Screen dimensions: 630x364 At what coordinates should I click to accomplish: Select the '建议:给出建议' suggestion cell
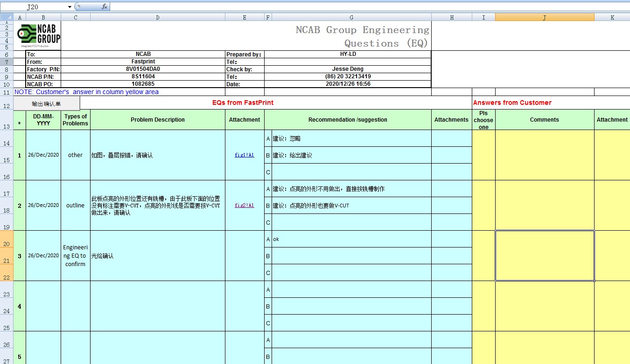(351, 155)
